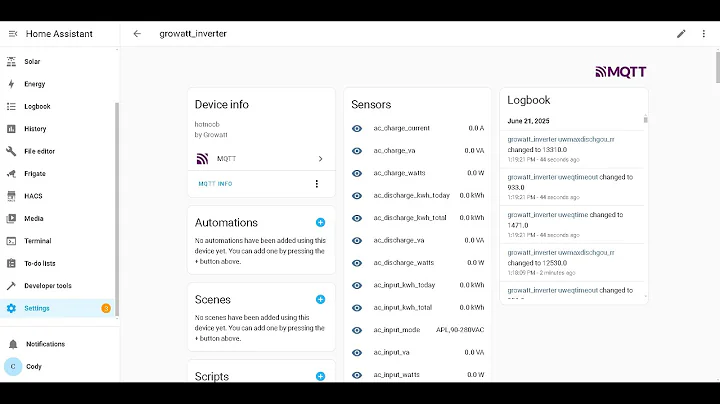Open first uwmaxdischgcu_rr logbook entry at 13310.0

coord(572,149)
